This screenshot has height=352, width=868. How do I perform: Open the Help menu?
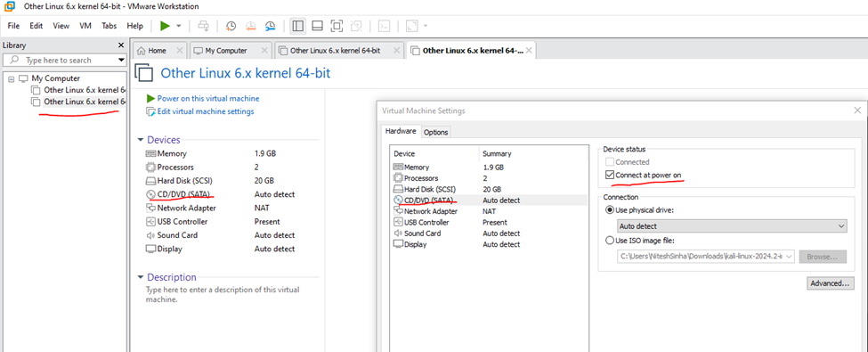(x=135, y=26)
